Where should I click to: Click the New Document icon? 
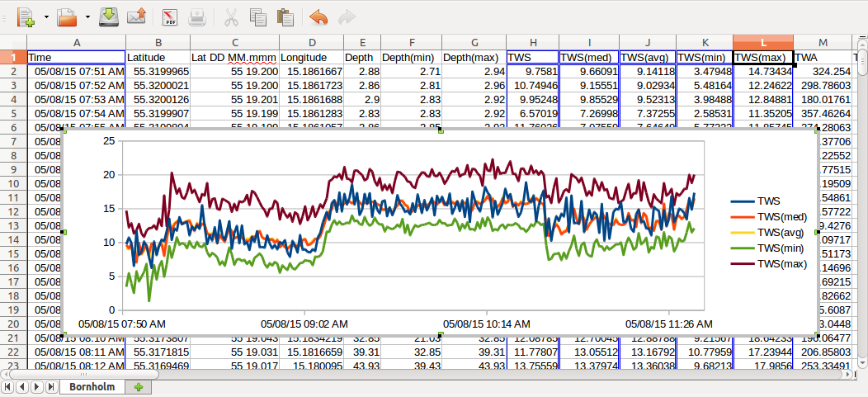(26, 16)
